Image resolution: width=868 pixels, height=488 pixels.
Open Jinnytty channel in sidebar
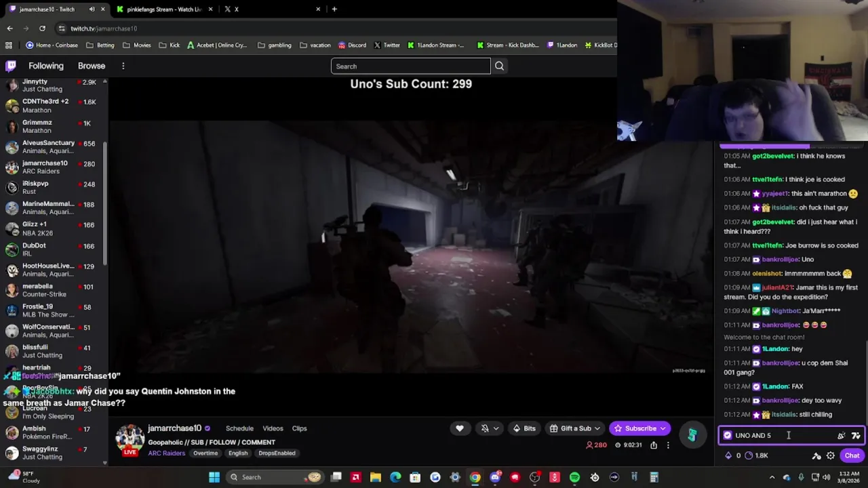click(x=53, y=85)
